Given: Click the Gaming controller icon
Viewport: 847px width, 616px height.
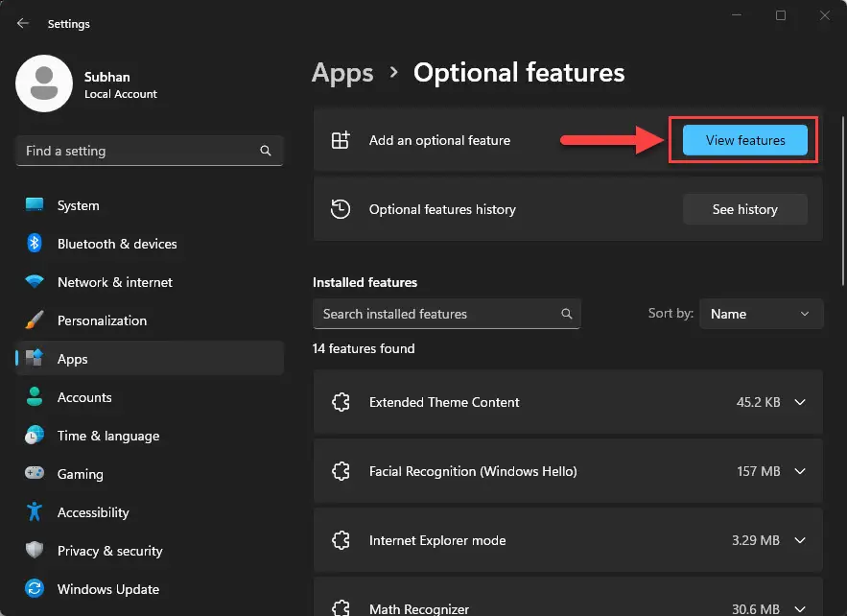Looking at the screenshot, I should 35,473.
